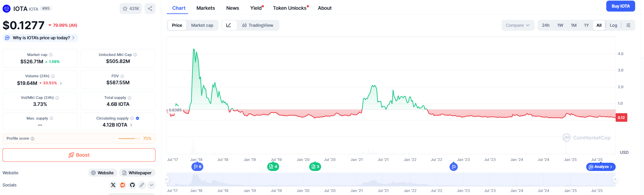Image resolution: width=644 pixels, height=195 pixels.
Task: Click the $587.55M FDV value
Action: pos(118,82)
